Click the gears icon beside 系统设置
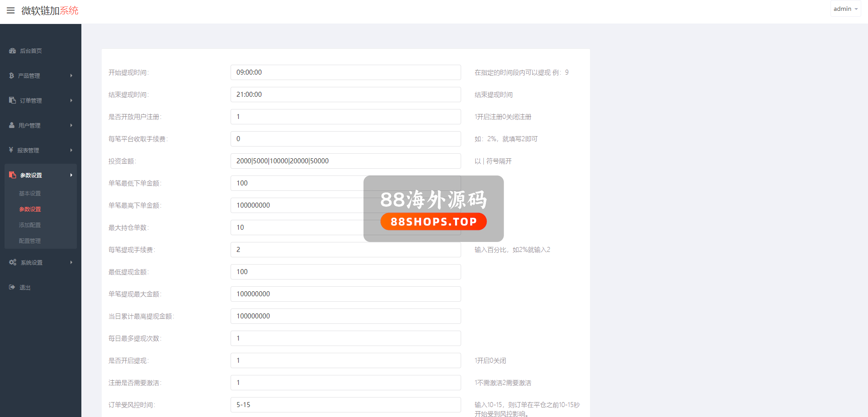This screenshot has width=868, height=417. coord(13,262)
